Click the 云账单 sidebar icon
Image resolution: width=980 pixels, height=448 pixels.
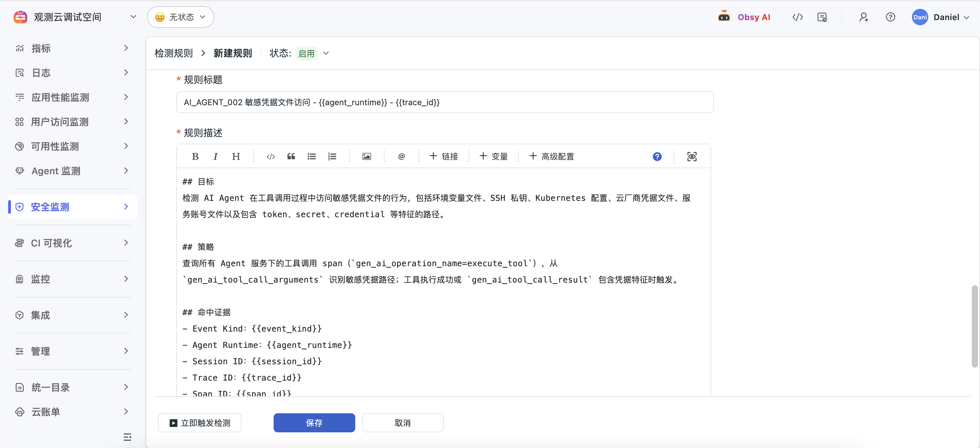19,412
